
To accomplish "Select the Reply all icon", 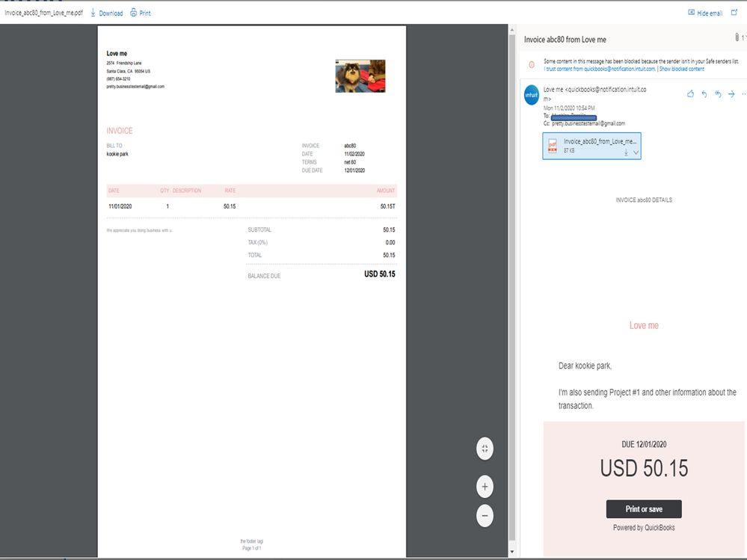I will pyautogui.click(x=717, y=93).
